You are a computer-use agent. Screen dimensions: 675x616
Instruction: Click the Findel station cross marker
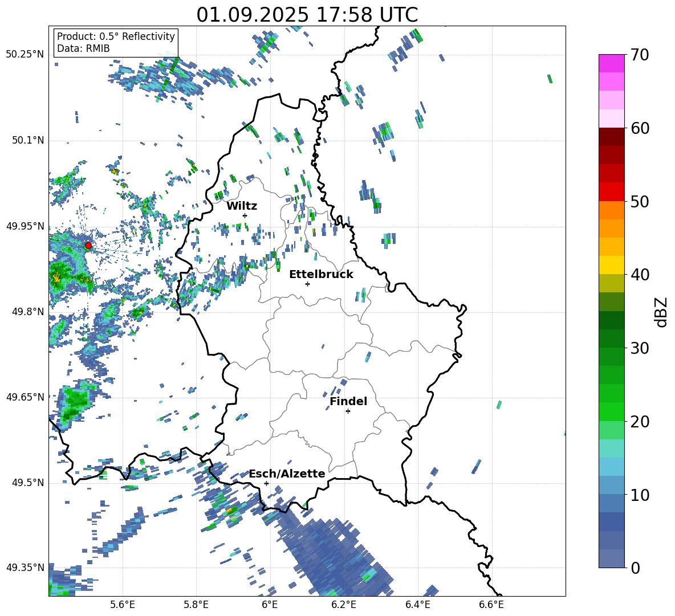(348, 411)
